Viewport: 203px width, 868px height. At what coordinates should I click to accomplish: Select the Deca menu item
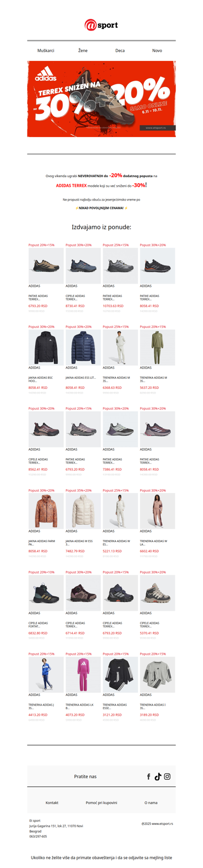coord(120,51)
